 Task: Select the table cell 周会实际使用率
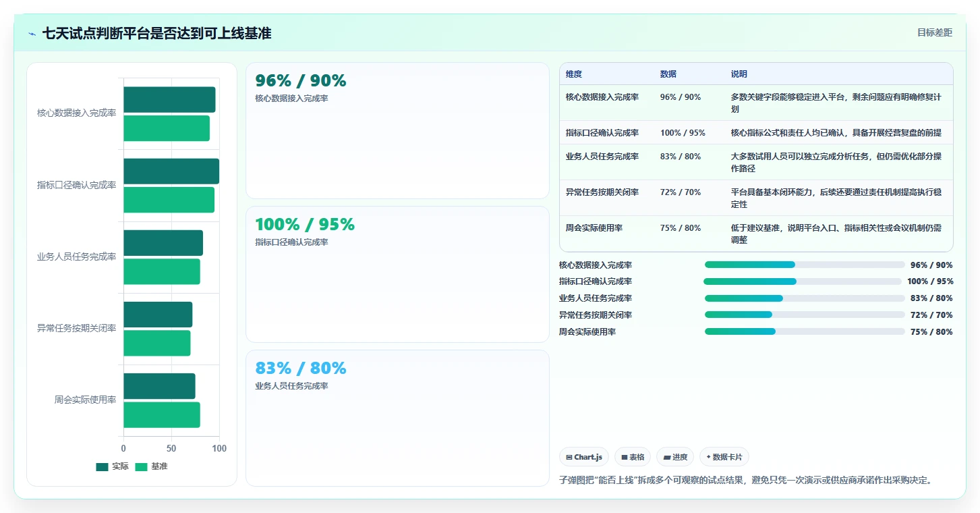[x=594, y=228]
